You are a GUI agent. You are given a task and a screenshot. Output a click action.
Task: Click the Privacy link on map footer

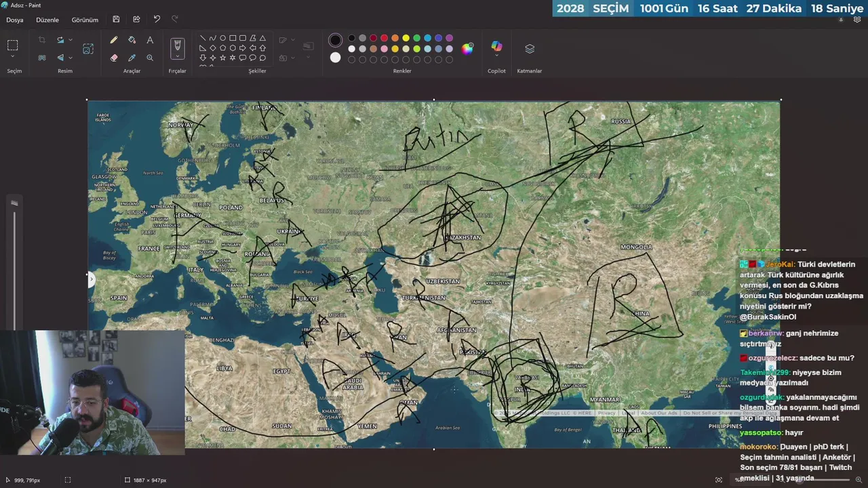(x=606, y=413)
